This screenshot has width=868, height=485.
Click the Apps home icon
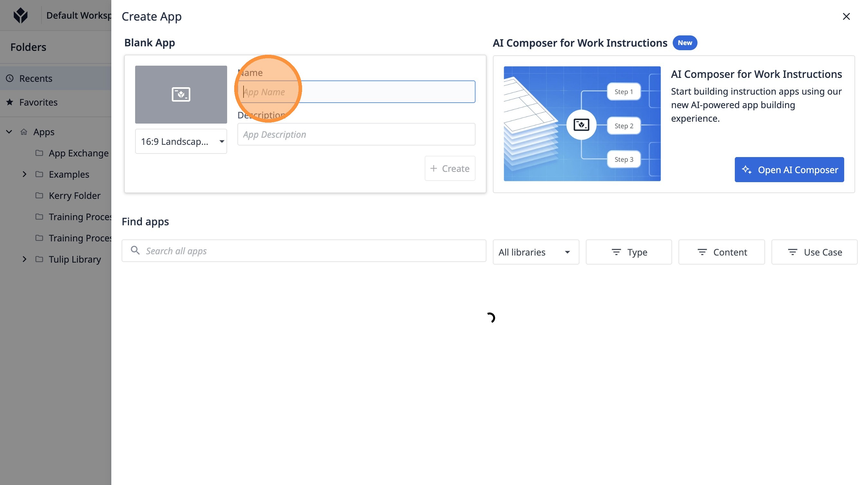coord(23,132)
